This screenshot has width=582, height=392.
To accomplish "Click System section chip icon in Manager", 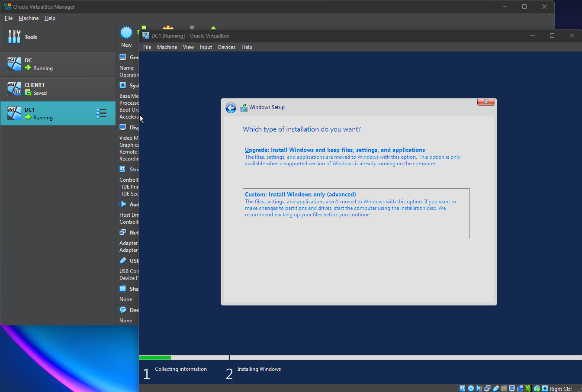I will click(x=122, y=85).
